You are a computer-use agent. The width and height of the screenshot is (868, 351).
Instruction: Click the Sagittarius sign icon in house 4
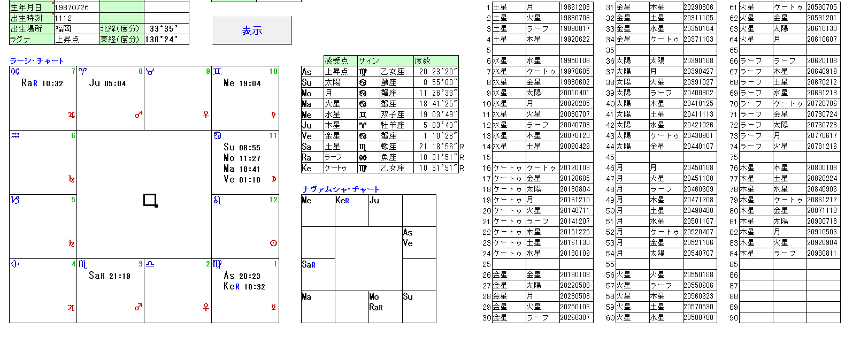15,264
